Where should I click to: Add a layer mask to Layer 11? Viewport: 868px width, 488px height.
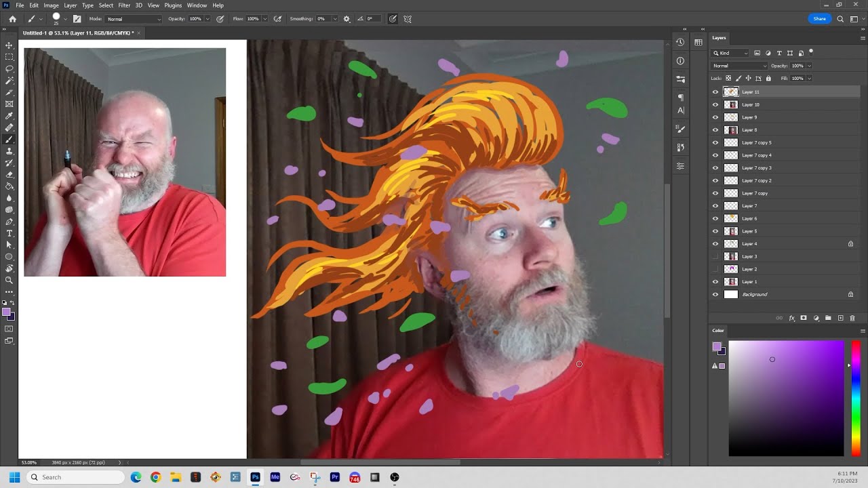[804, 318]
